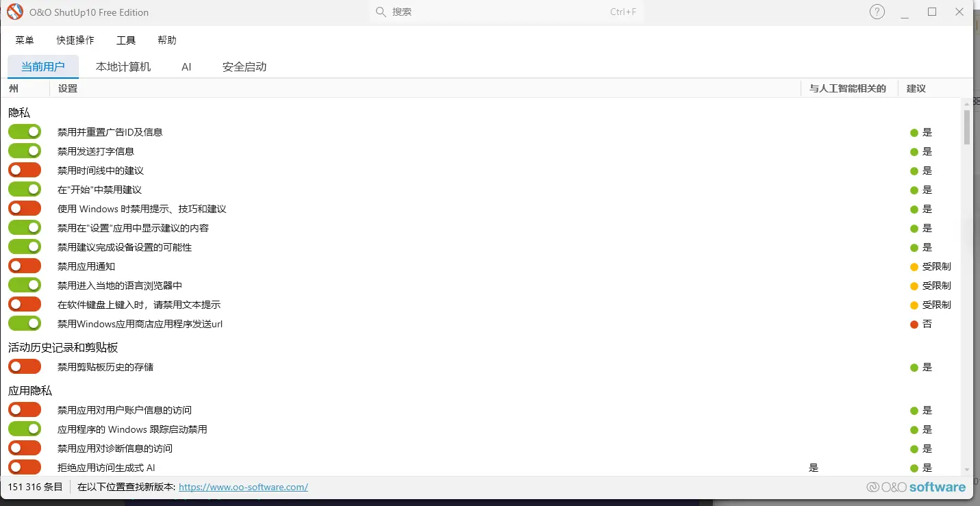Click 受限制 recommendation in 禁用应用通知 row

tap(936, 266)
